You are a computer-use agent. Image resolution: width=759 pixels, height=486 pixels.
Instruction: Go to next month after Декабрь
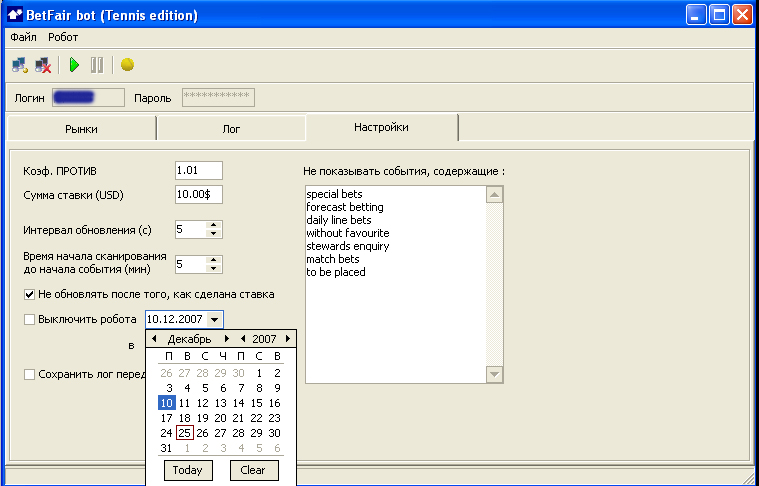click(226, 339)
